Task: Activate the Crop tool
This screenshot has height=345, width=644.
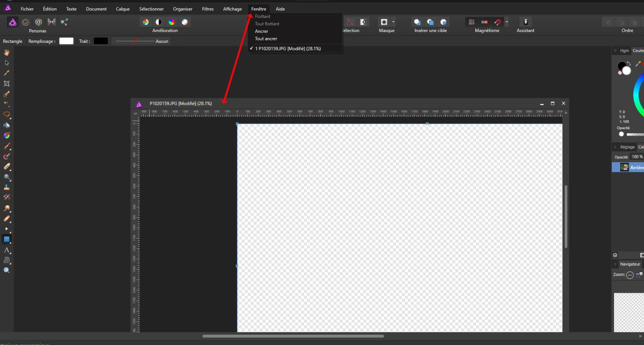Action: pos(7,83)
